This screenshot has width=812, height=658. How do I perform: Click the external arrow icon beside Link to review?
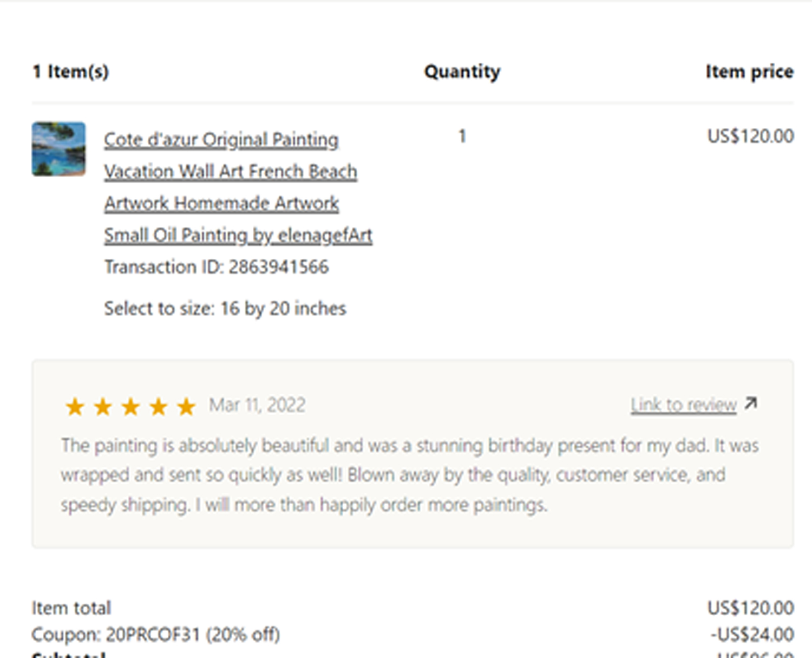[x=750, y=403]
